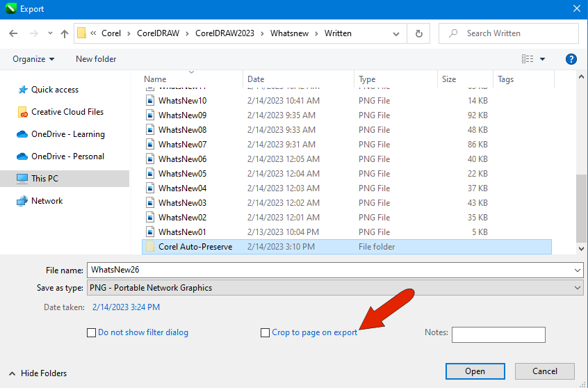The width and height of the screenshot is (588, 388).
Task: Open the view options dropdown arrow
Action: [543, 59]
